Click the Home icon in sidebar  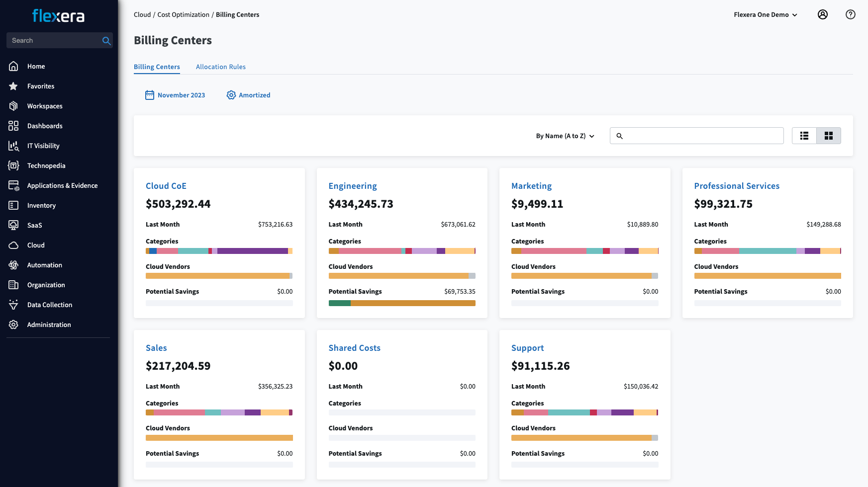[13, 66]
